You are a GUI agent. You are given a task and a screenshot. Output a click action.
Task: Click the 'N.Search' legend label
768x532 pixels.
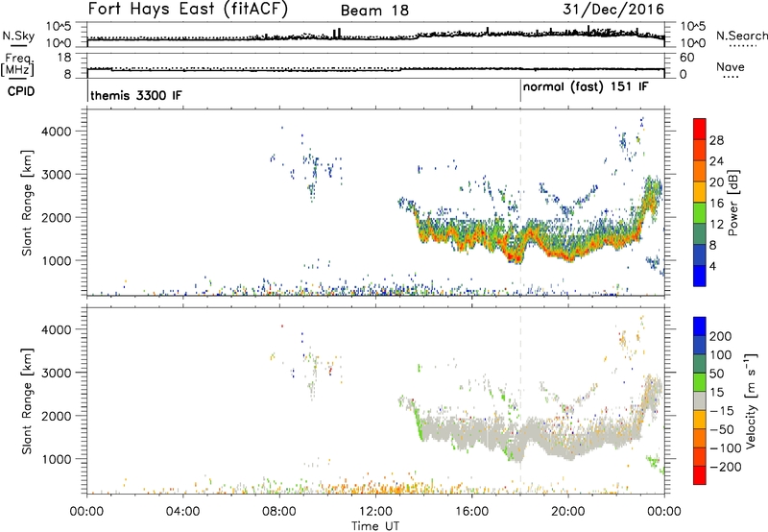click(741, 36)
